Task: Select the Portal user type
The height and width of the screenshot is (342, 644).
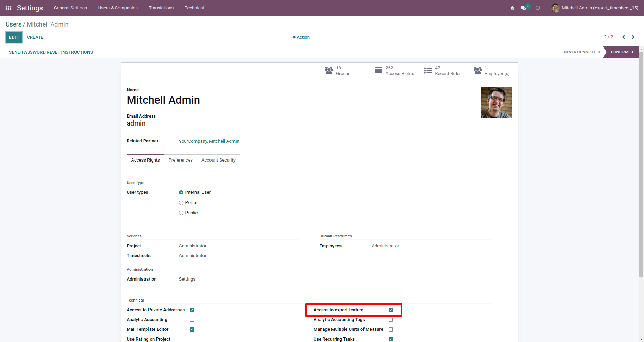Action: (181, 203)
